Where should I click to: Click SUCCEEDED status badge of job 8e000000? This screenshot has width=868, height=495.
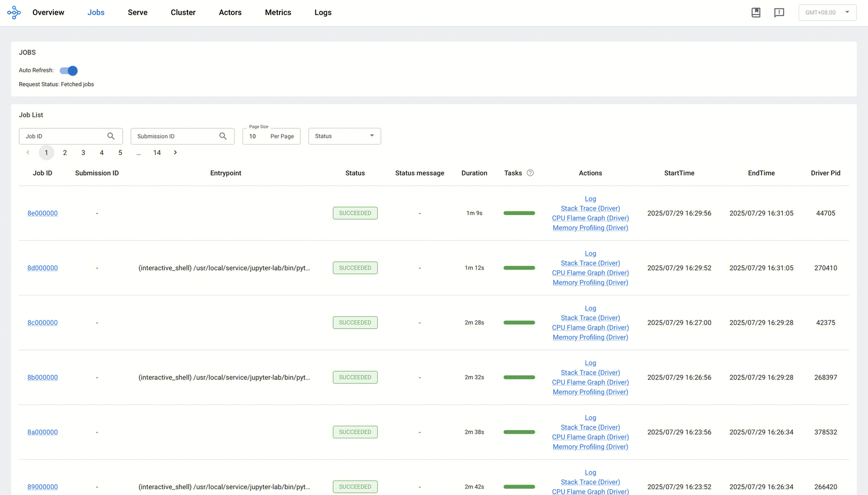tap(355, 213)
